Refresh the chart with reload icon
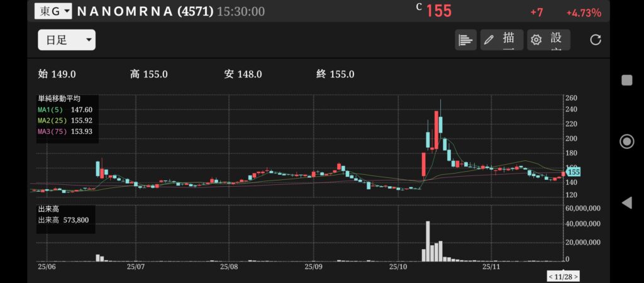 595,40
